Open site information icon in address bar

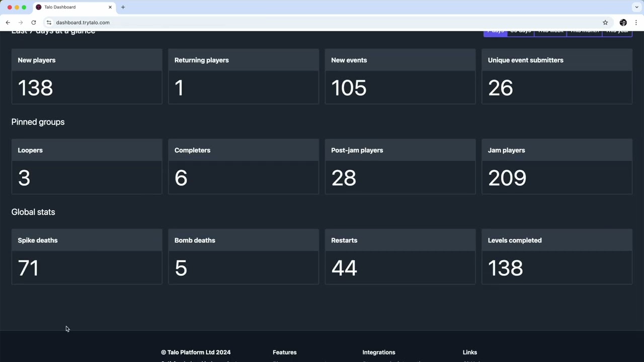(49, 23)
